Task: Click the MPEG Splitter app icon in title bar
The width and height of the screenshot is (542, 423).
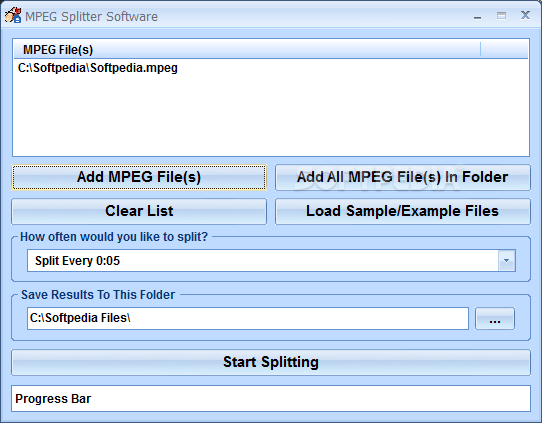Action: tap(13, 16)
